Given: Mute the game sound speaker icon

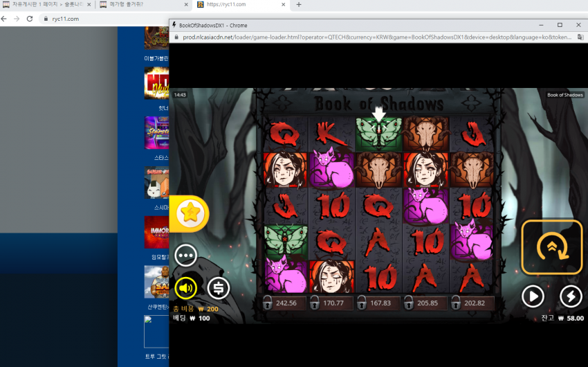Looking at the screenshot, I should 185,288.
